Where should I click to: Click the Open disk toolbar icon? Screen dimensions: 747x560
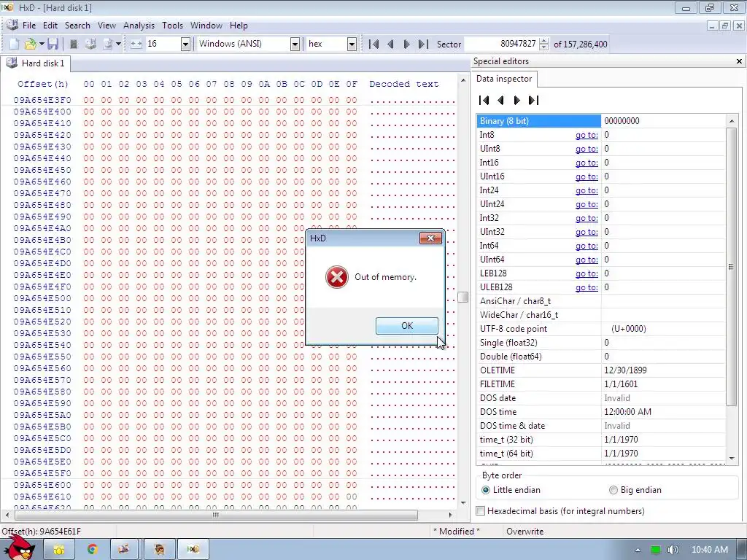(x=90, y=44)
